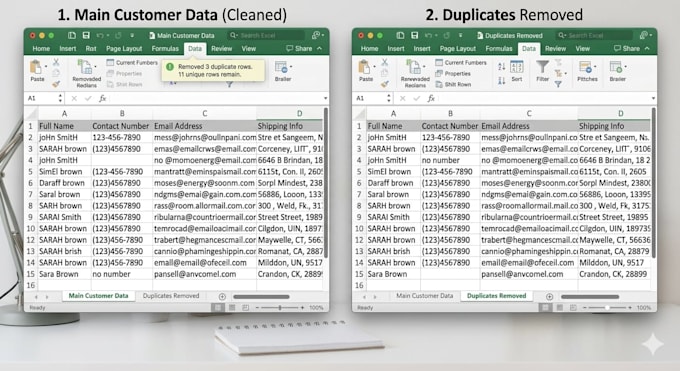The width and height of the screenshot is (680, 371).
Task: Click Sort Z to A descending icon
Action: coord(502,80)
